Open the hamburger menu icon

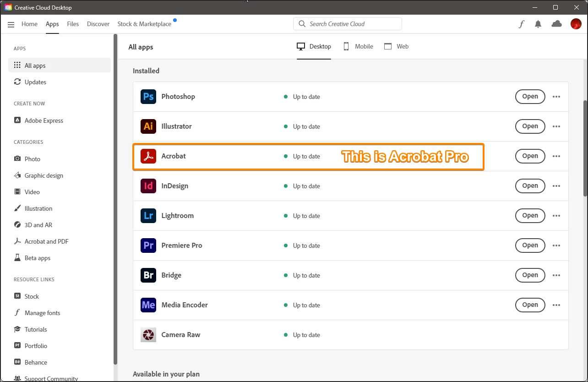11,24
